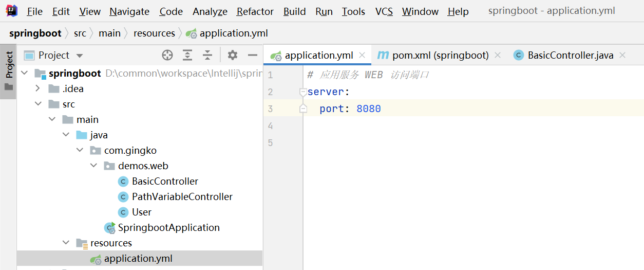Click the Maven icon on pom.xml tab

click(383, 55)
